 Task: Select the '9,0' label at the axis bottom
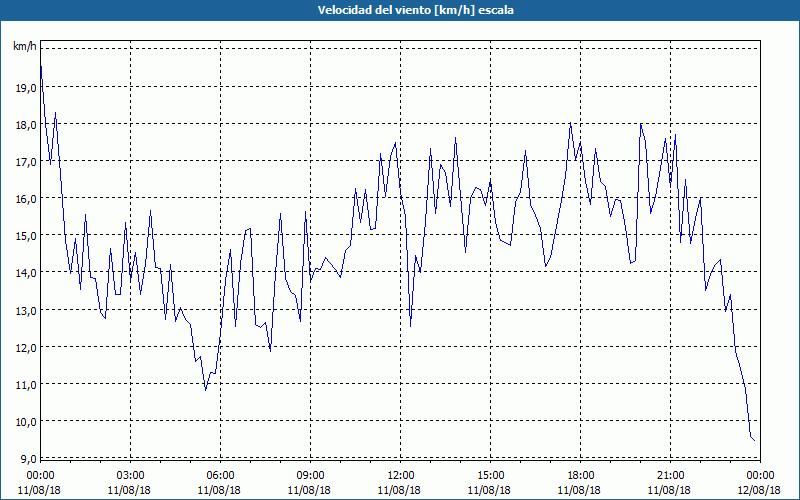point(29,459)
